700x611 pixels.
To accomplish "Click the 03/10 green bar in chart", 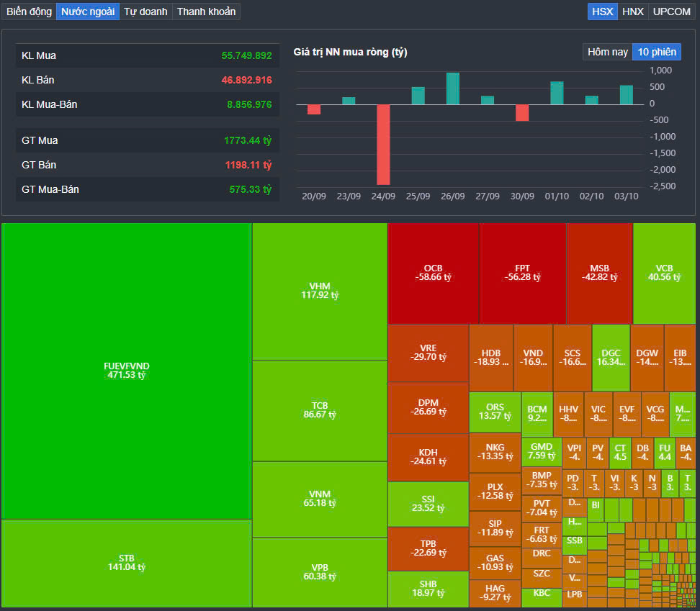I will 626,95.
